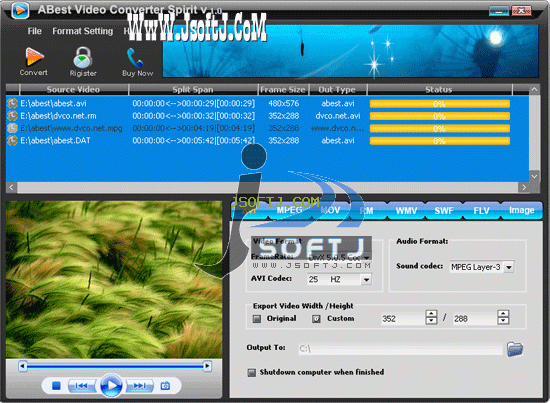This screenshot has width=550, height=403.
Task: Browse the output folder with the folder icon
Action: (x=515, y=349)
